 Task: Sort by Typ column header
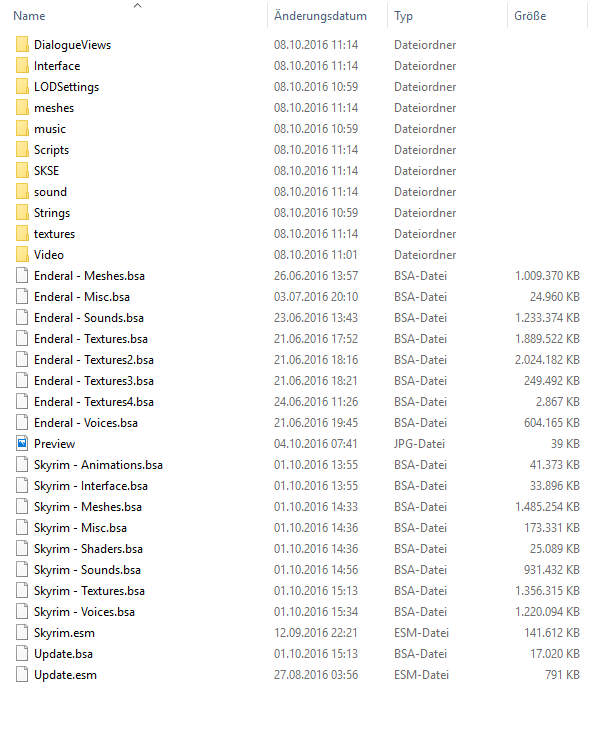[x=404, y=17]
